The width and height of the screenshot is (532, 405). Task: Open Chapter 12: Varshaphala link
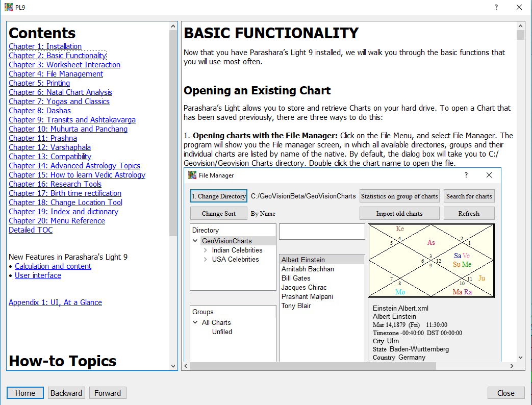[x=49, y=147]
